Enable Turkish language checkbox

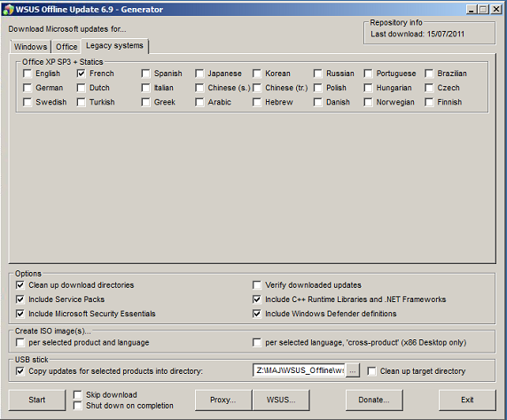tap(82, 102)
